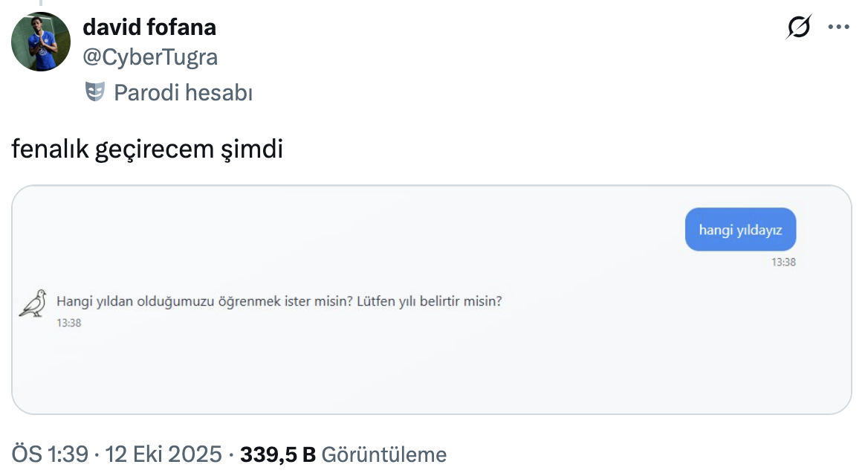Image resolution: width=868 pixels, height=476 pixels.
Task: Open the three-dot more options menu
Action: (838, 28)
